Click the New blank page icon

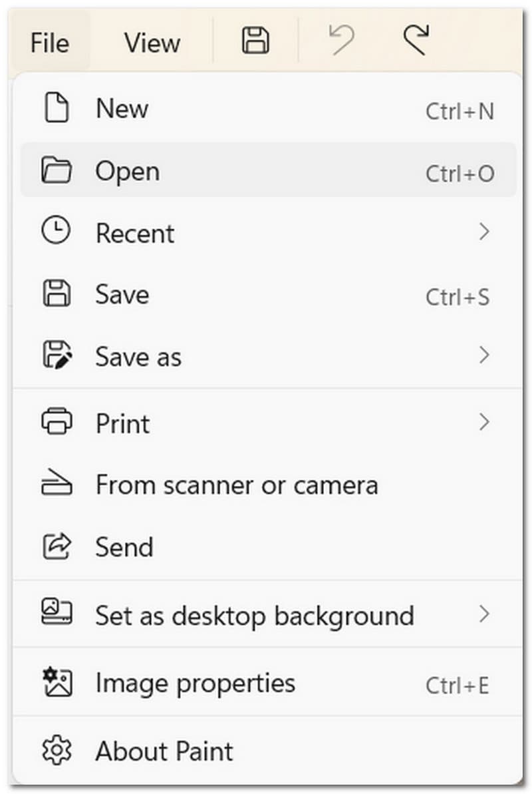point(57,108)
